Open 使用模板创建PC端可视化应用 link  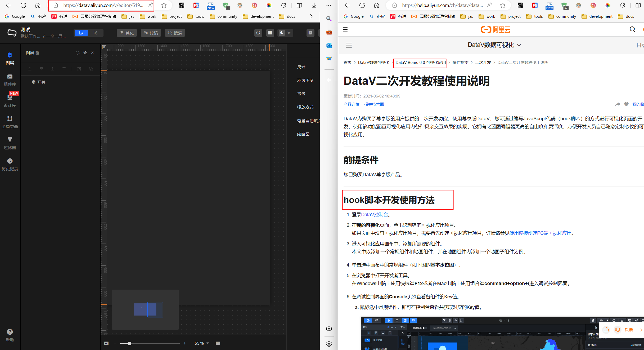(540, 233)
